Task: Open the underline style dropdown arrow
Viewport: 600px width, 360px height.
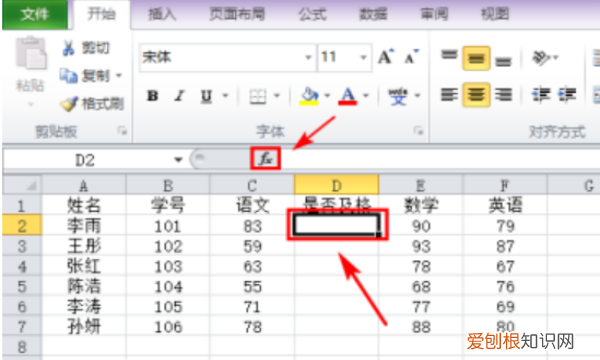Action: click(x=225, y=95)
